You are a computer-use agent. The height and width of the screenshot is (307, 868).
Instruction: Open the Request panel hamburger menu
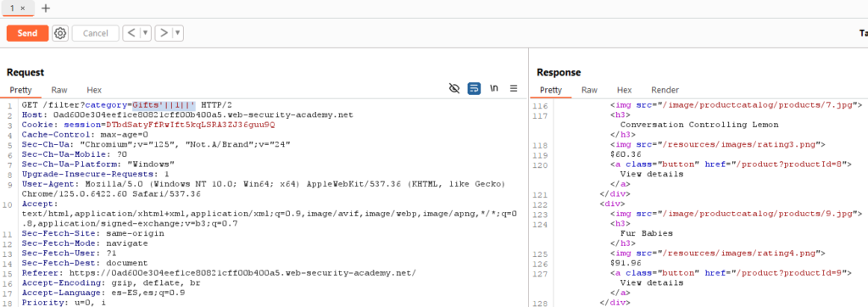pos(514,88)
